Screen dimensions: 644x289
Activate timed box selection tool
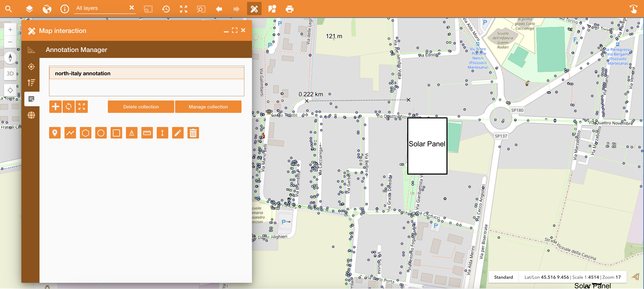pos(148,9)
